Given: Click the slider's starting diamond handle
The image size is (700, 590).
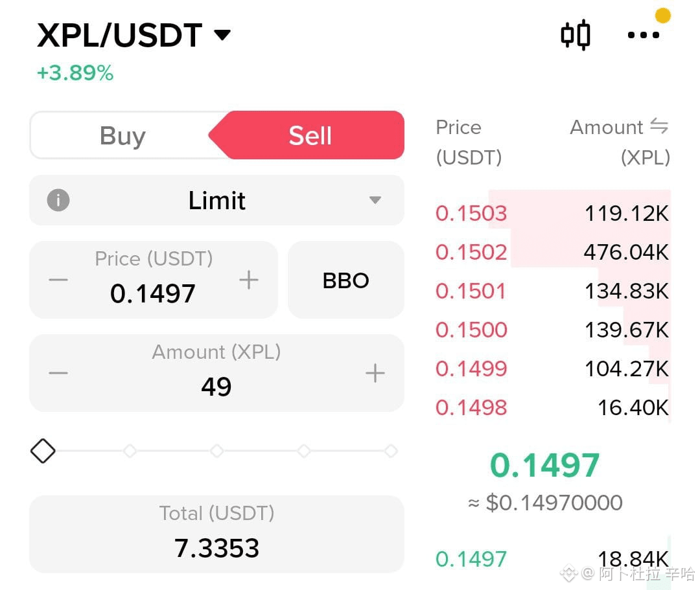Looking at the screenshot, I should (x=43, y=451).
